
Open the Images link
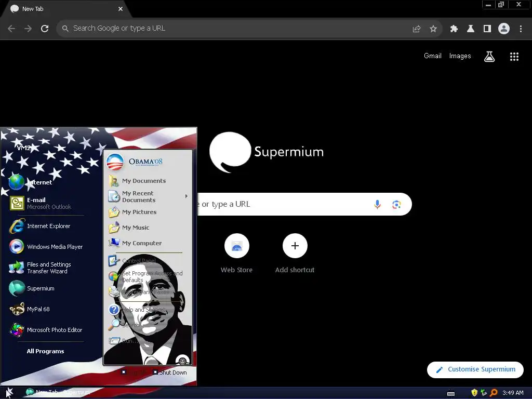coord(460,56)
